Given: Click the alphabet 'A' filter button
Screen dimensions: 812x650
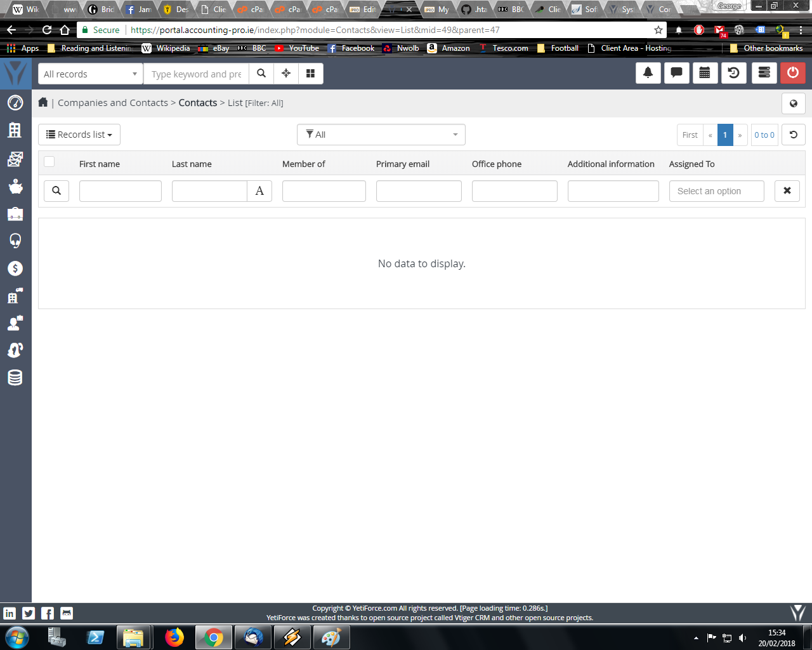Looking at the screenshot, I should click(x=259, y=191).
